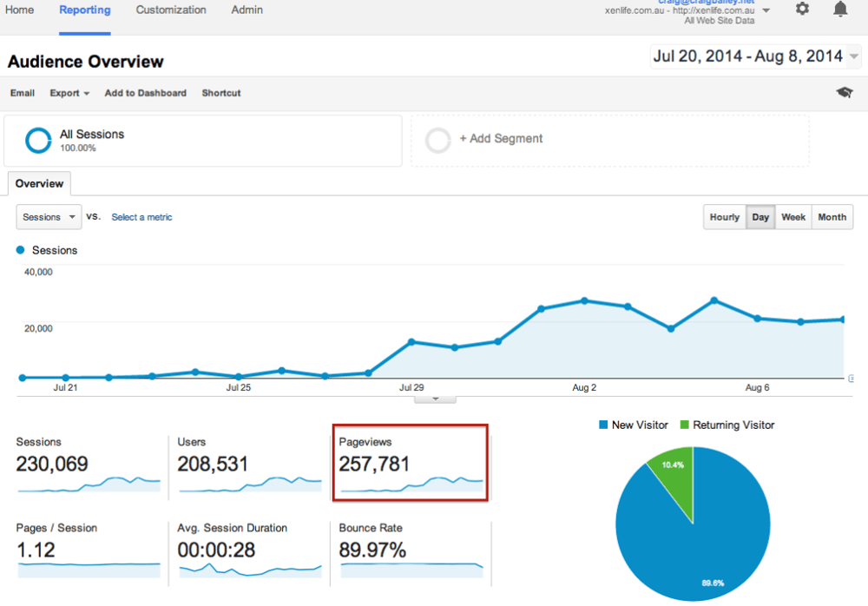868x606 pixels.
Task: Open the Sessions metric selector dropdown
Action: (x=48, y=216)
